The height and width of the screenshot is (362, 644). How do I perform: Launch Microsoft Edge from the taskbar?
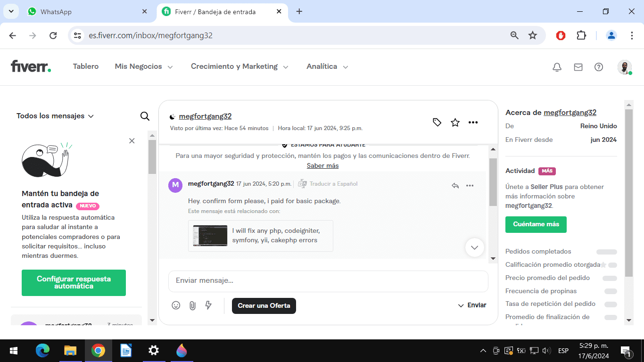(x=42, y=351)
